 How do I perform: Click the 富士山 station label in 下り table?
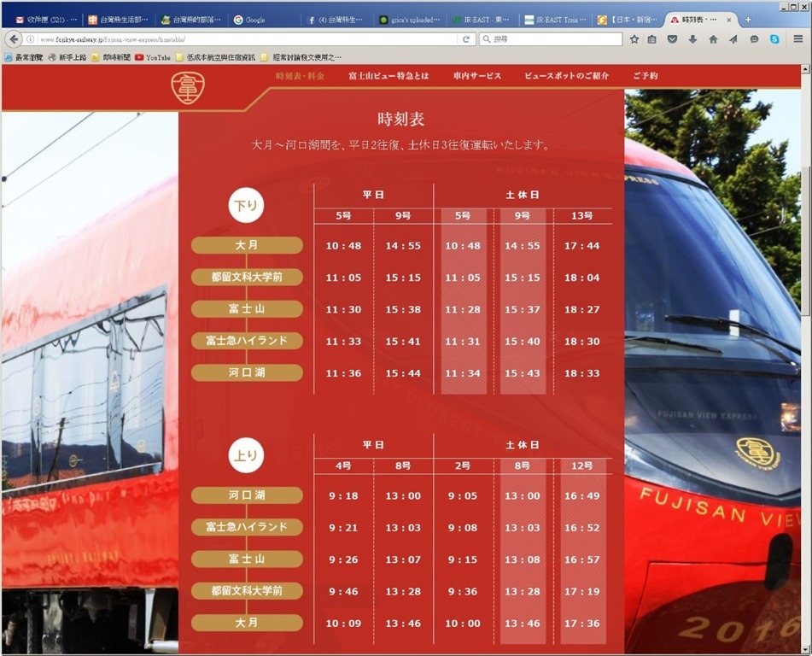[247, 309]
